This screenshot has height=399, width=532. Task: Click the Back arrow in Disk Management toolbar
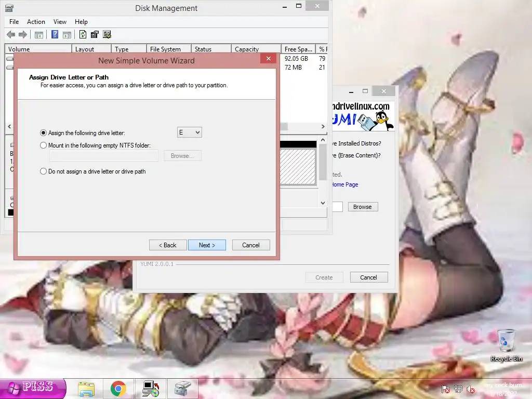(x=11, y=35)
